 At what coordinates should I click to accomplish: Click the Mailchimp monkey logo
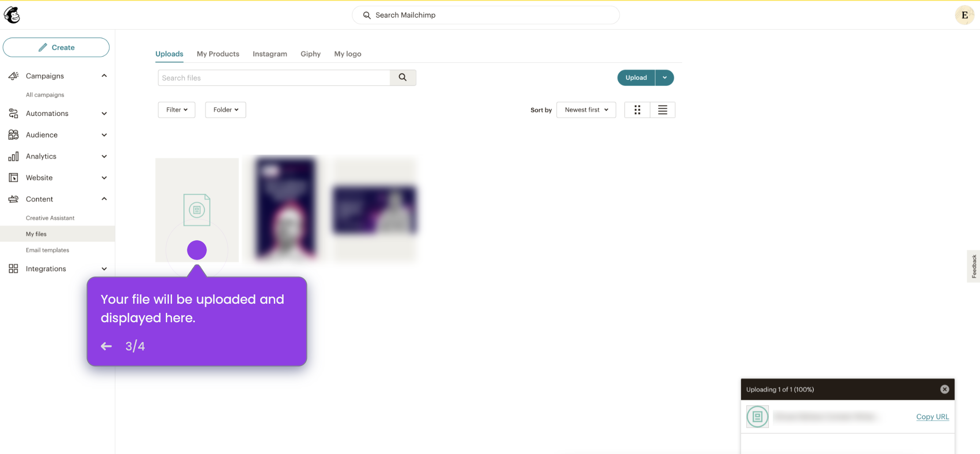11,15
